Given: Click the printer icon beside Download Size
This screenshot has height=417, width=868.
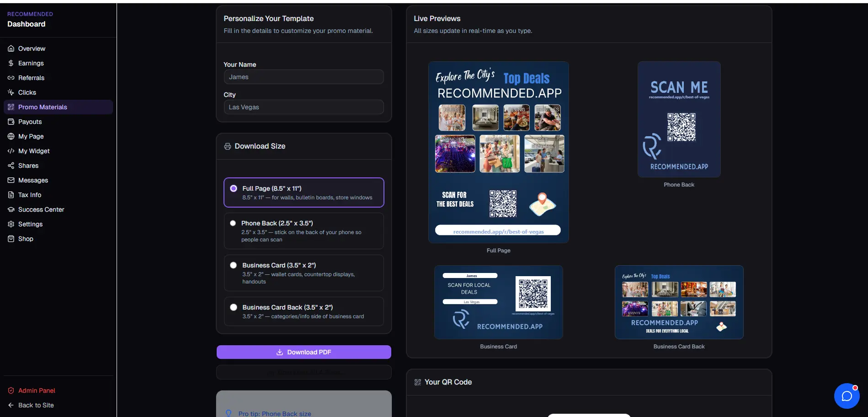Looking at the screenshot, I should click(228, 146).
